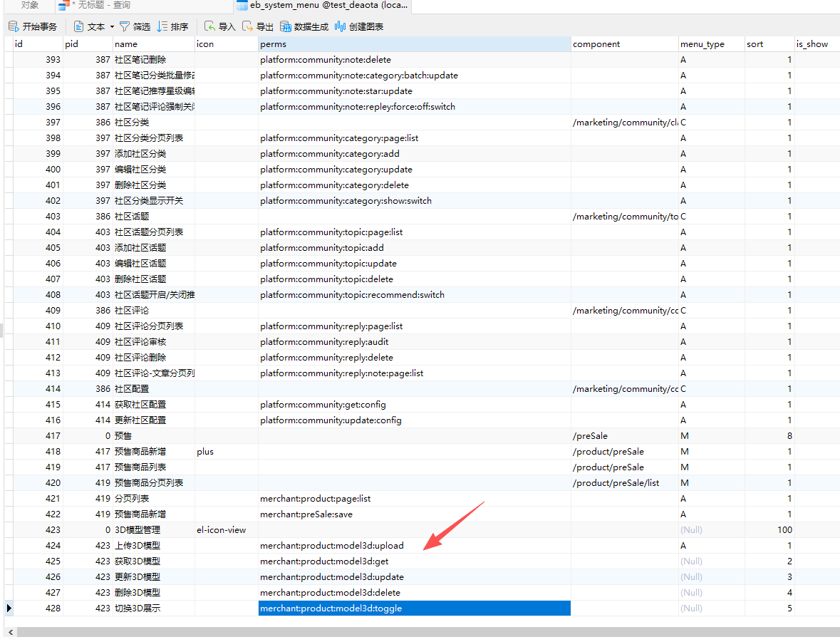Open the 筛选 filter tool
This screenshot has height=637, width=840.
click(x=125, y=27)
